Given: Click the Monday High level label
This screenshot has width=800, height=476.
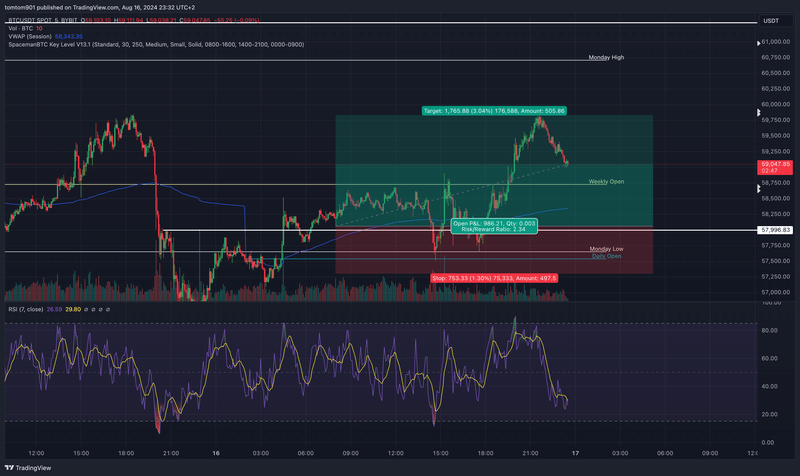Looking at the screenshot, I should [x=606, y=58].
